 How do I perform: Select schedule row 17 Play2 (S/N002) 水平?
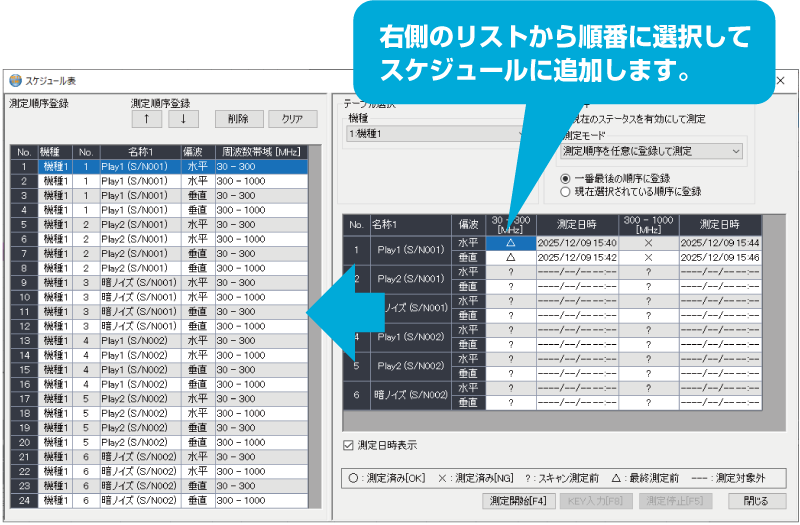pyautogui.click(x=159, y=399)
